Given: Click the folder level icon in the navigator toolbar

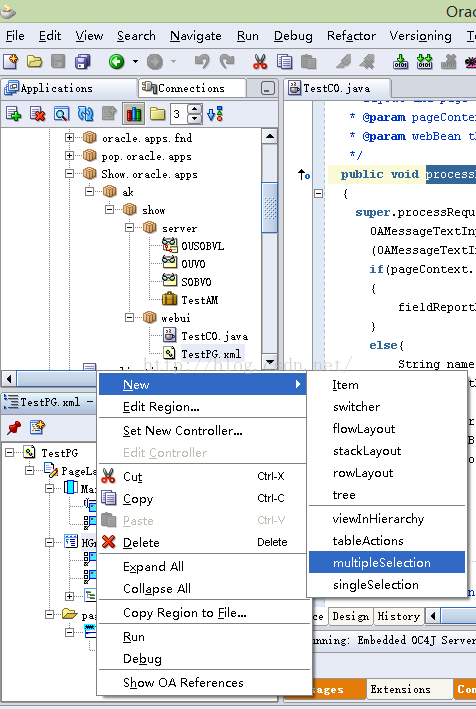Looking at the screenshot, I should 157,114.
